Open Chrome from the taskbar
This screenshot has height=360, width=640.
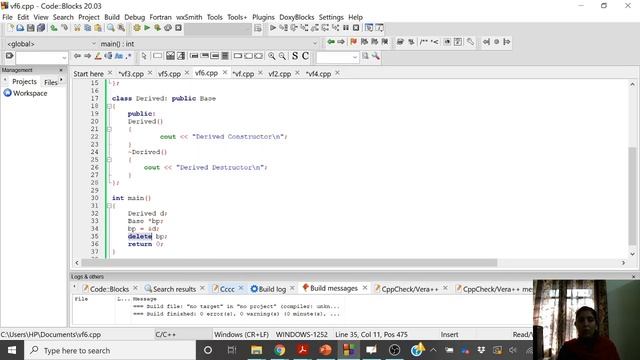pos(280,350)
